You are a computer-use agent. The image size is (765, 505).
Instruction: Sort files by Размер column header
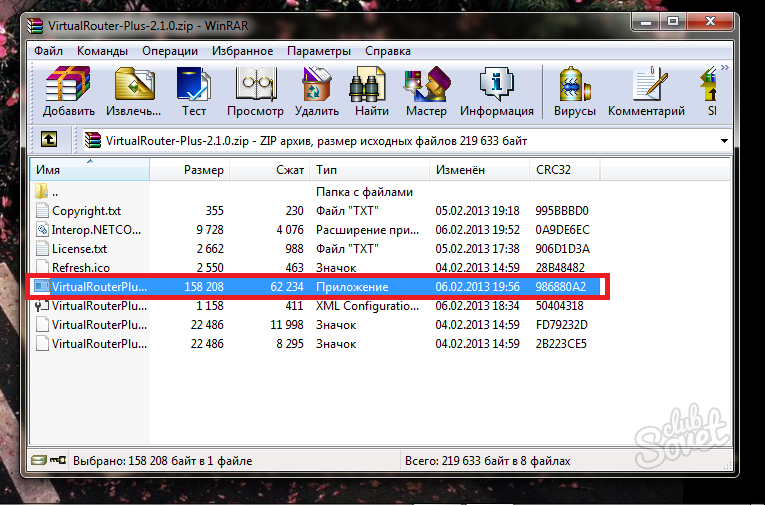pyautogui.click(x=204, y=170)
